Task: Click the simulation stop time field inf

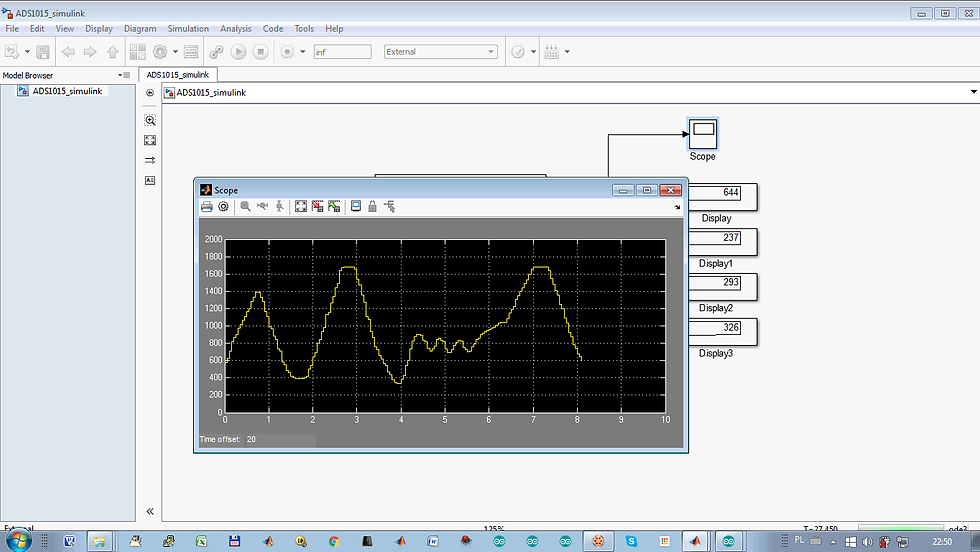Action: tap(342, 52)
